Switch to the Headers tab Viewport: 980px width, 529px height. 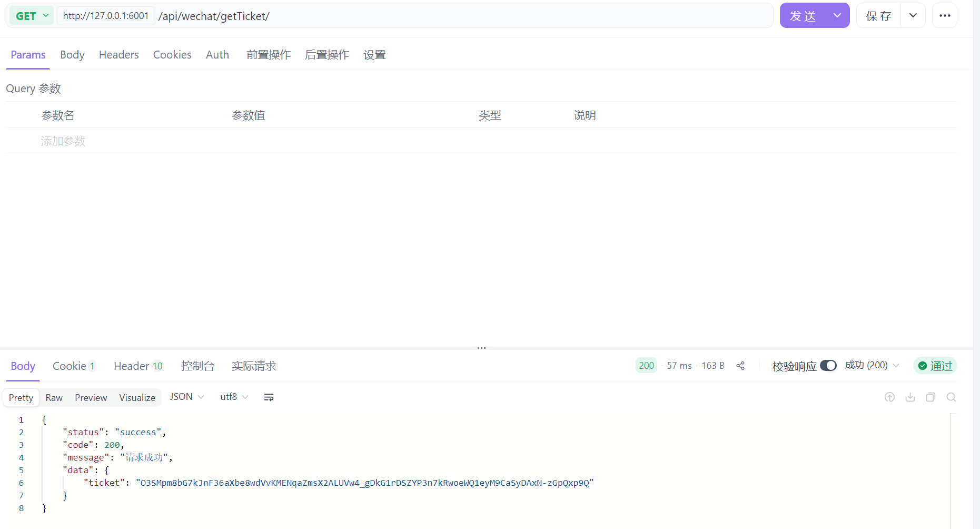118,54
